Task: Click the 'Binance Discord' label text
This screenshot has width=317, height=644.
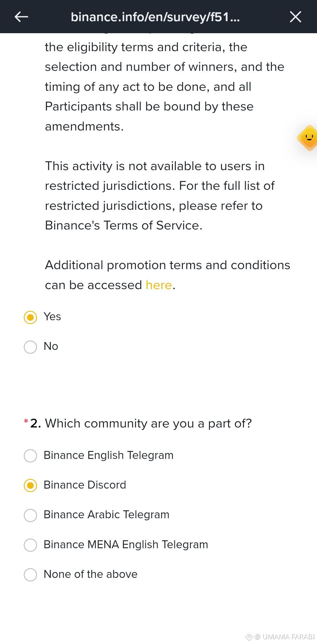Action: (x=85, y=485)
